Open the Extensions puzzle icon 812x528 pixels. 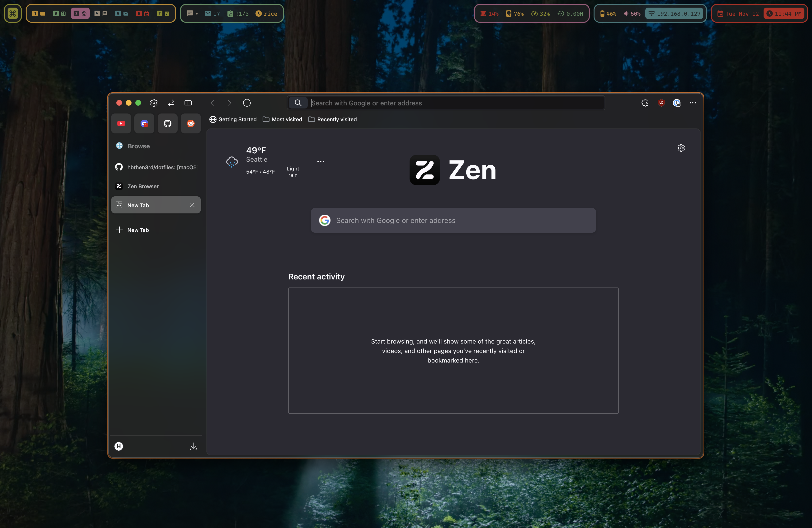[645, 103]
